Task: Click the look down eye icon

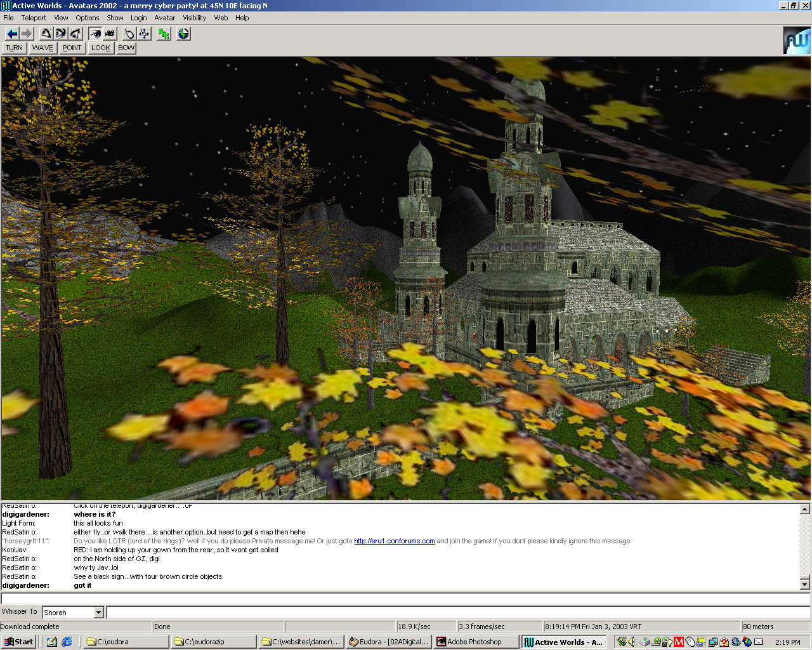Action: pos(75,34)
